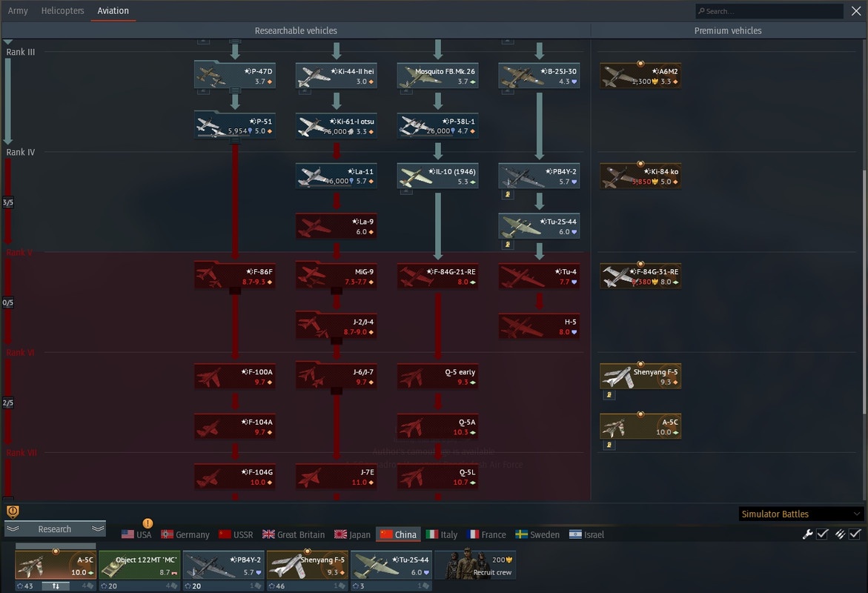Select the Object 122MT 'MC' crew slot
The width and height of the screenshot is (868, 593).
click(139, 565)
